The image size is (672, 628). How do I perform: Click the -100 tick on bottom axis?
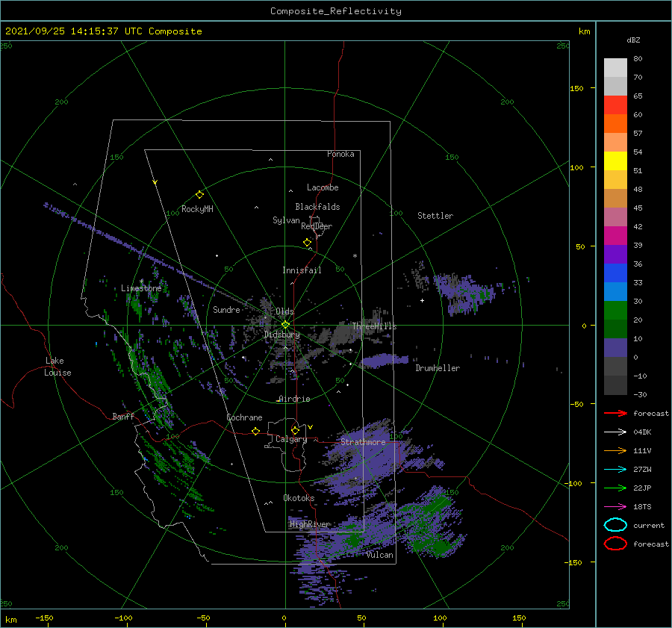[x=123, y=618]
